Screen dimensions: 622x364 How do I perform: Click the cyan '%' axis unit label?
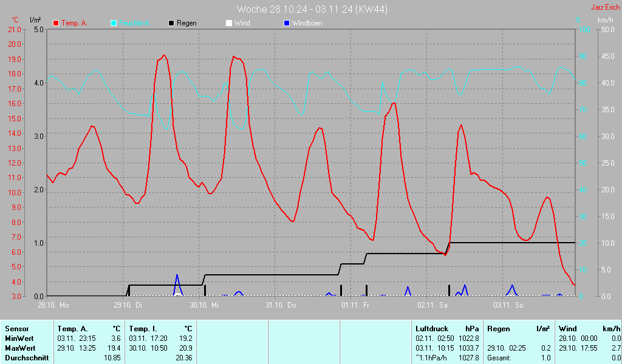(x=578, y=20)
